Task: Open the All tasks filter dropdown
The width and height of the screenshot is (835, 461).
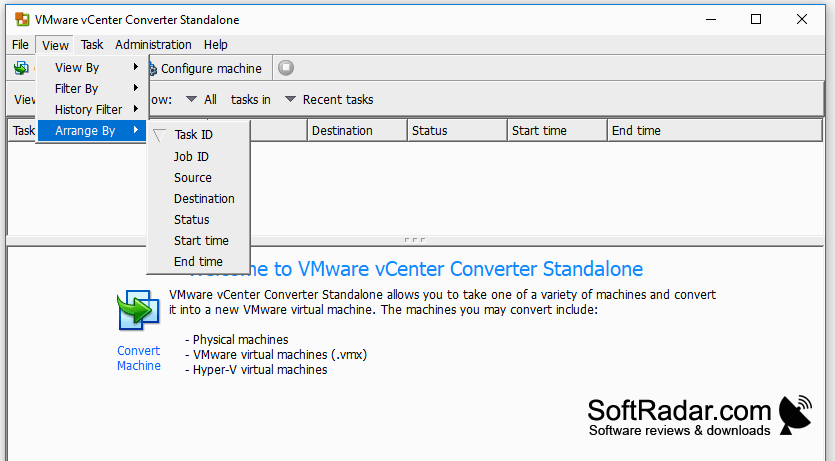Action: point(201,100)
